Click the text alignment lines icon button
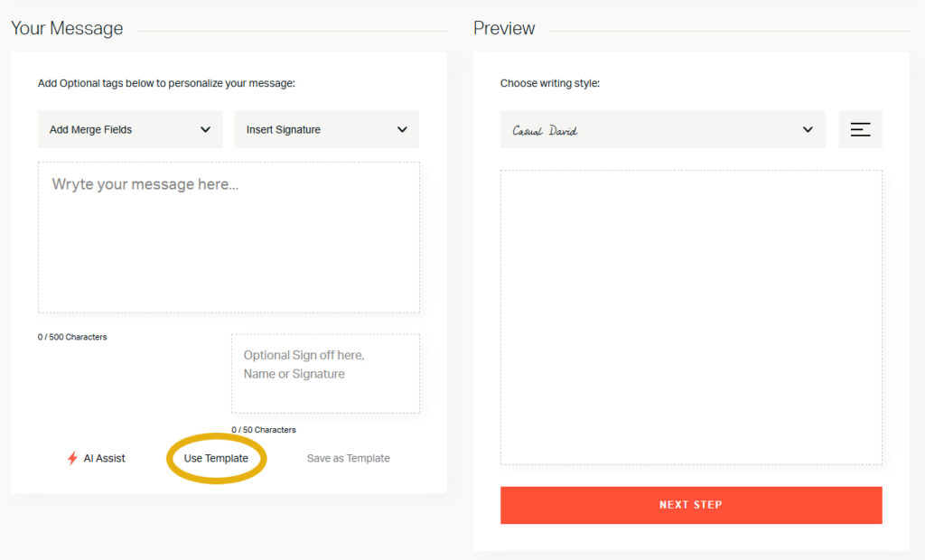Screen dimensions: 925x560 pyautogui.click(x=860, y=129)
